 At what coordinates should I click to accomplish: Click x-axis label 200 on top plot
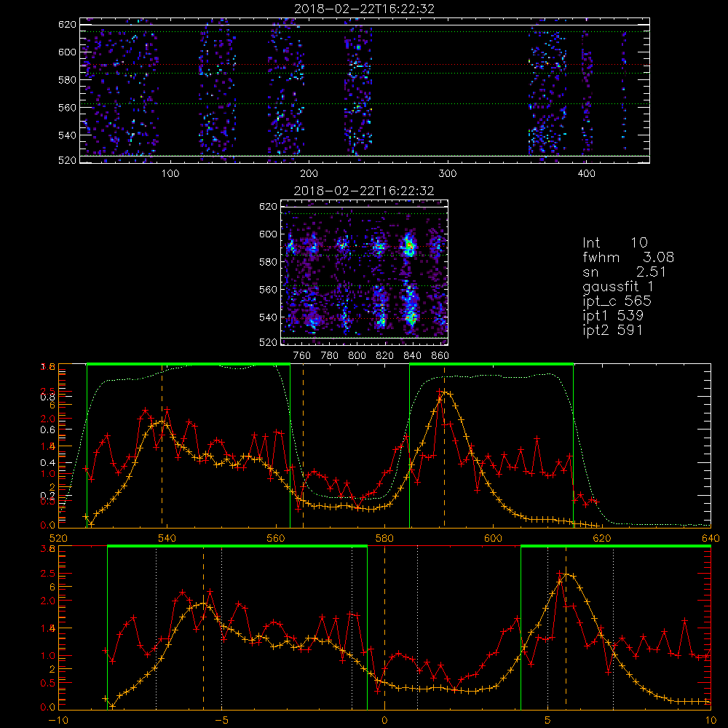click(x=309, y=174)
